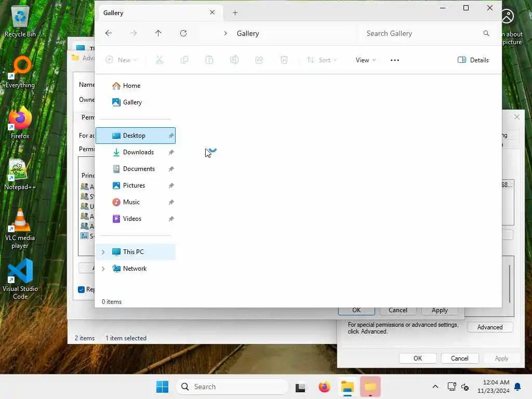Go back using the back arrow

tap(108, 33)
